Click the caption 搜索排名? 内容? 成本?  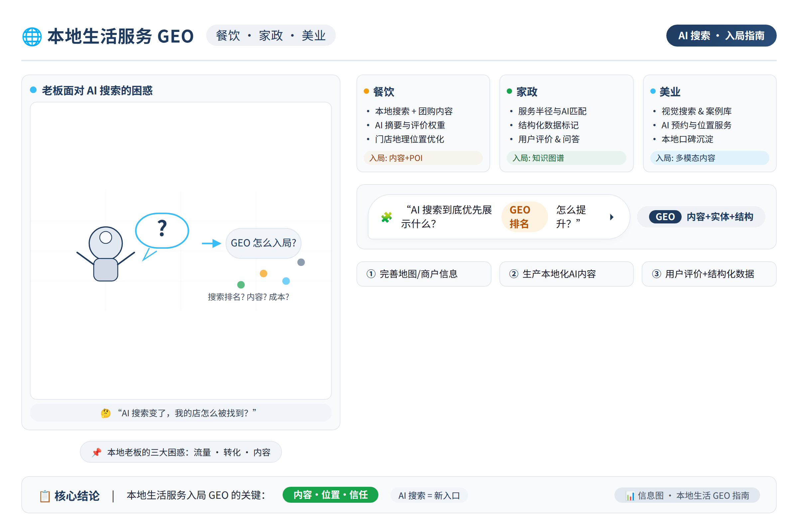tap(248, 297)
